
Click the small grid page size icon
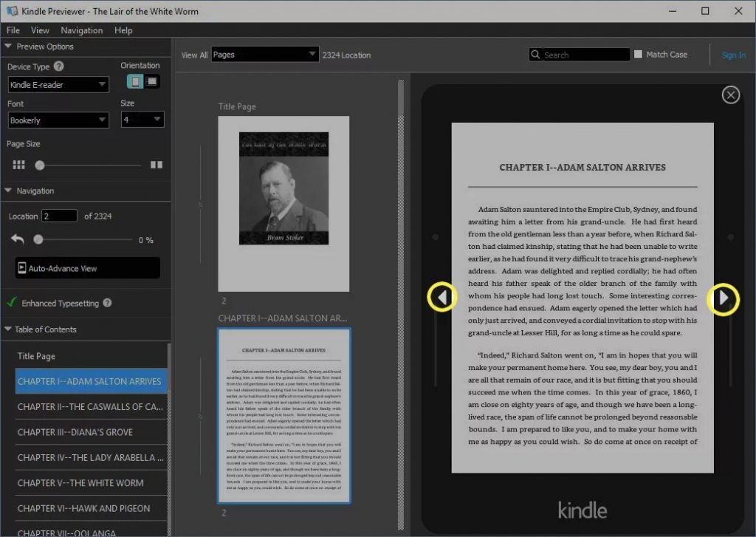click(18, 165)
